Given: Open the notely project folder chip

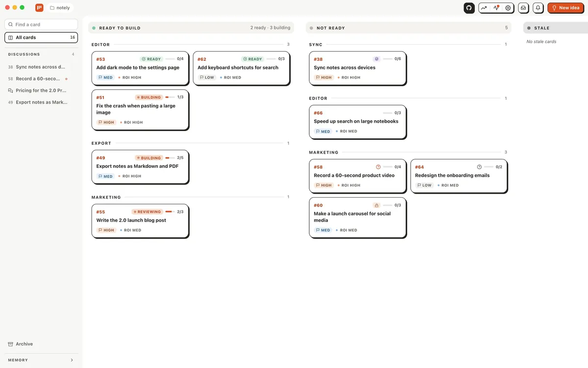Looking at the screenshot, I should tap(60, 8).
